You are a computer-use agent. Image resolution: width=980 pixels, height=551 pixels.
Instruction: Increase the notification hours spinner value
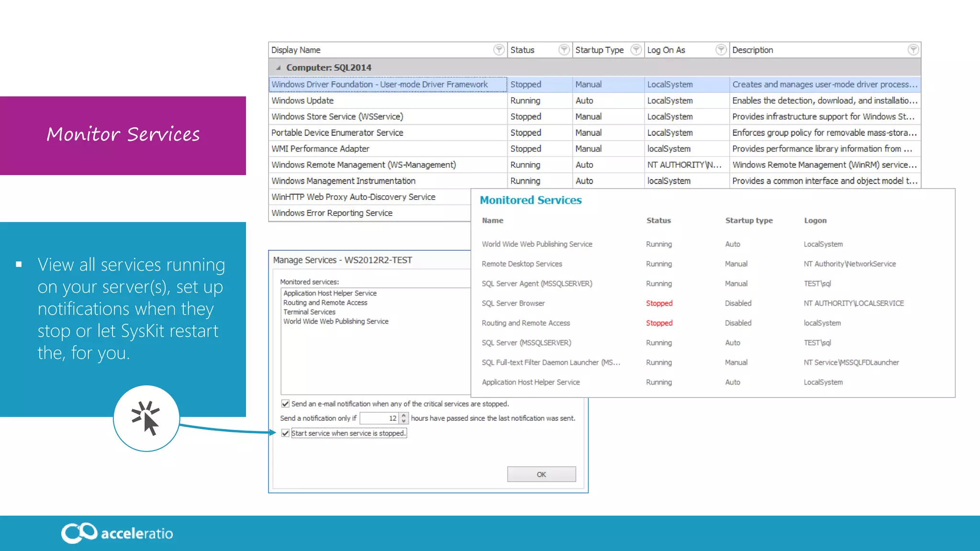pyautogui.click(x=404, y=415)
